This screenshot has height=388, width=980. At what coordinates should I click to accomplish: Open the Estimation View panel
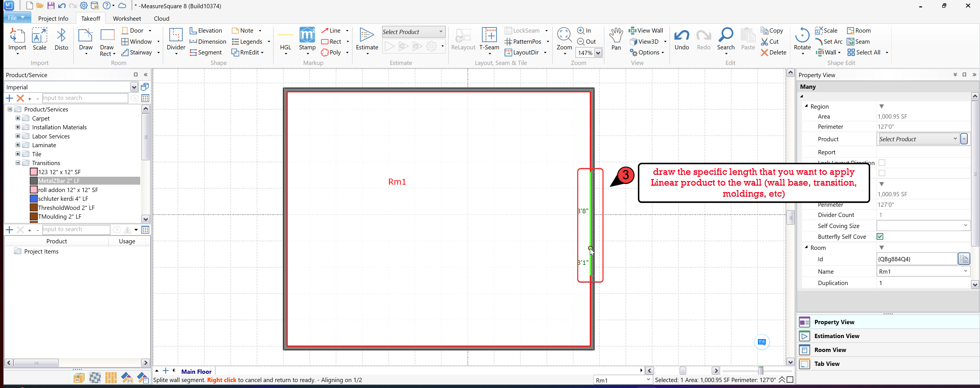click(x=837, y=336)
